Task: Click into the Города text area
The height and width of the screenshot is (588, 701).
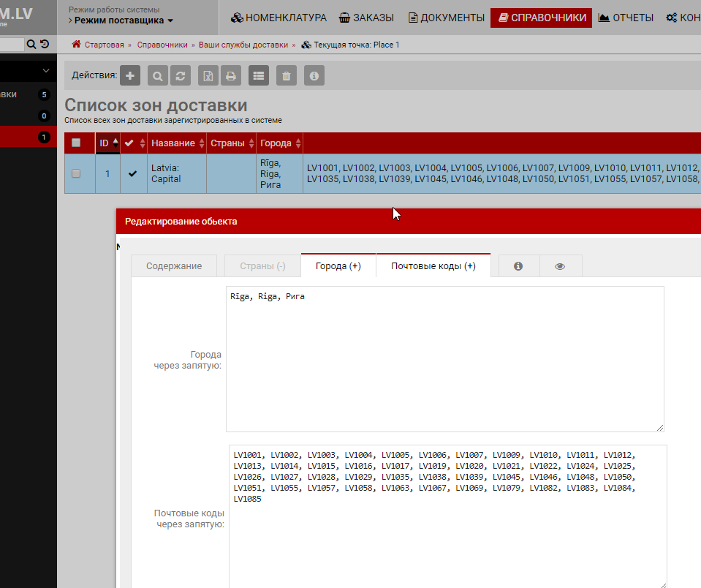Action: point(444,358)
